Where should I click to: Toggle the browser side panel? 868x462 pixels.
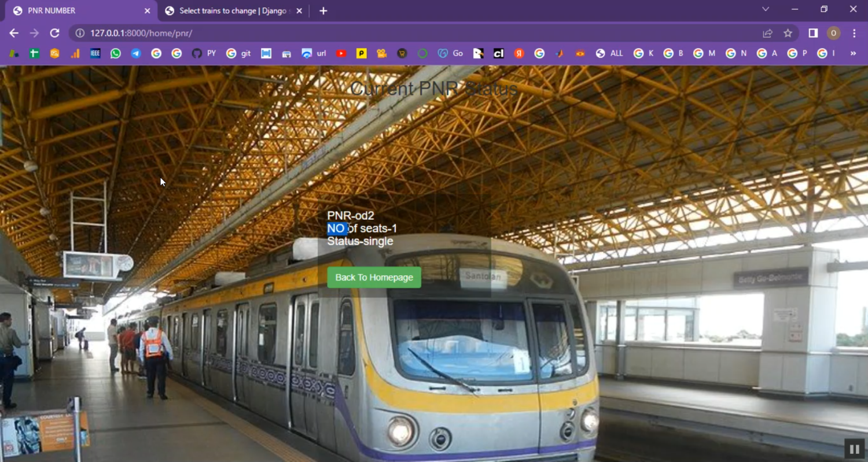(813, 33)
